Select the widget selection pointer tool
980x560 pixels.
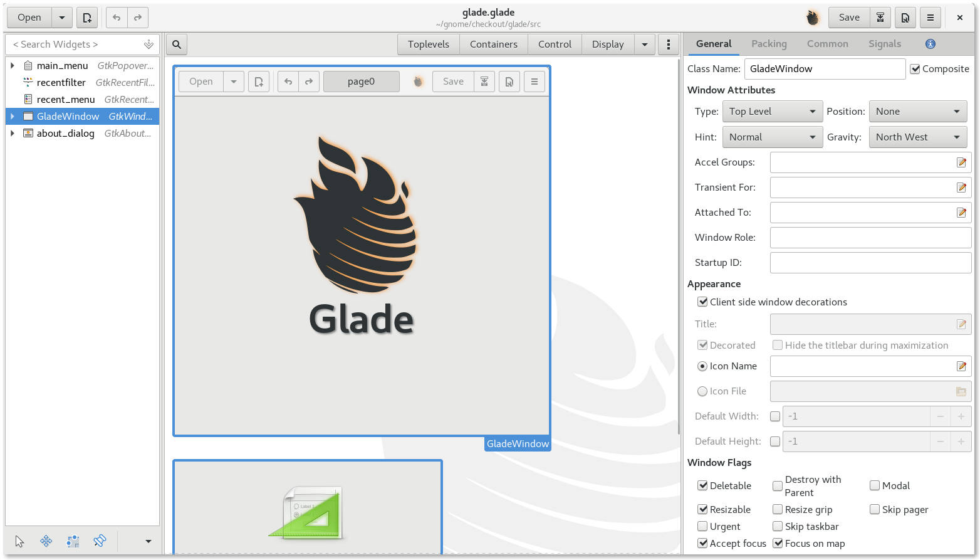(x=19, y=541)
